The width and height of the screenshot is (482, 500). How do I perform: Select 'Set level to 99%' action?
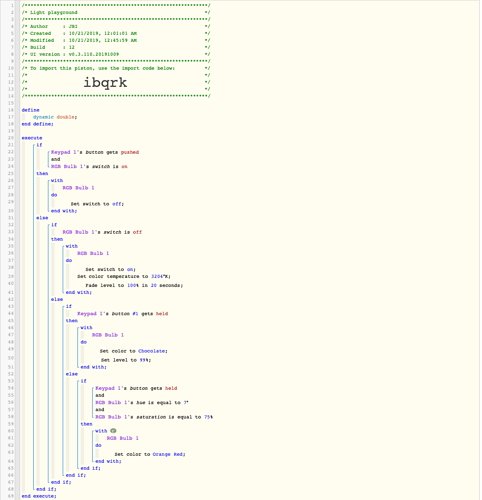tap(126, 360)
